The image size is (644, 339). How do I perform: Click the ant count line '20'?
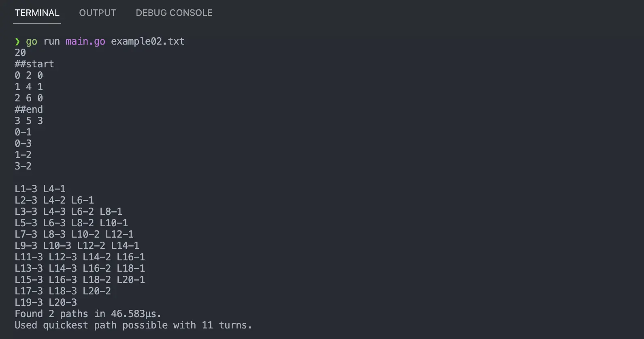click(20, 53)
